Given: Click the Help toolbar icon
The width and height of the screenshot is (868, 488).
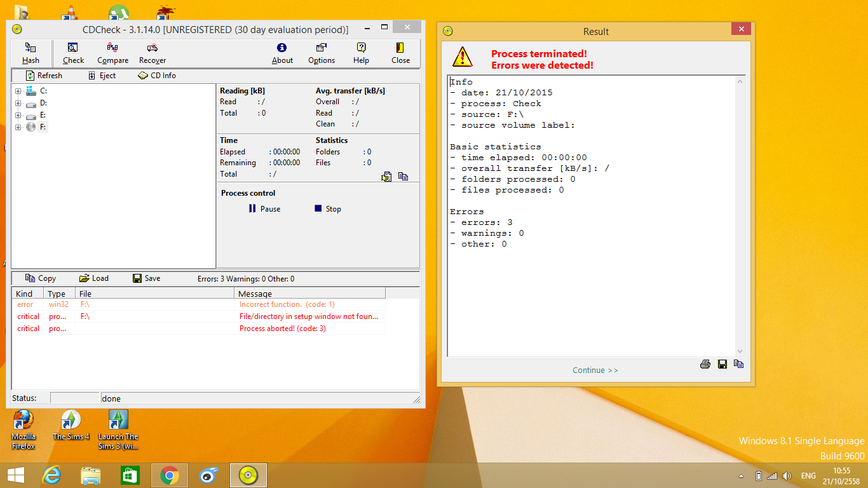Looking at the screenshot, I should click(361, 48).
